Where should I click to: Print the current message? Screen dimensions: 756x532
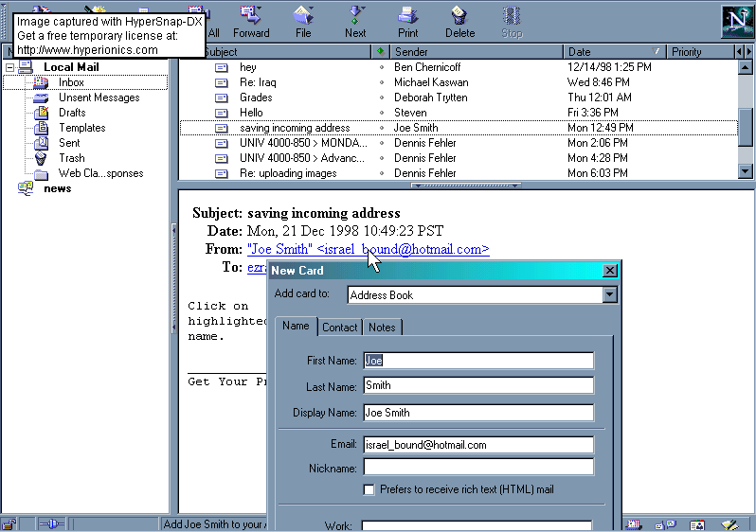(x=407, y=20)
